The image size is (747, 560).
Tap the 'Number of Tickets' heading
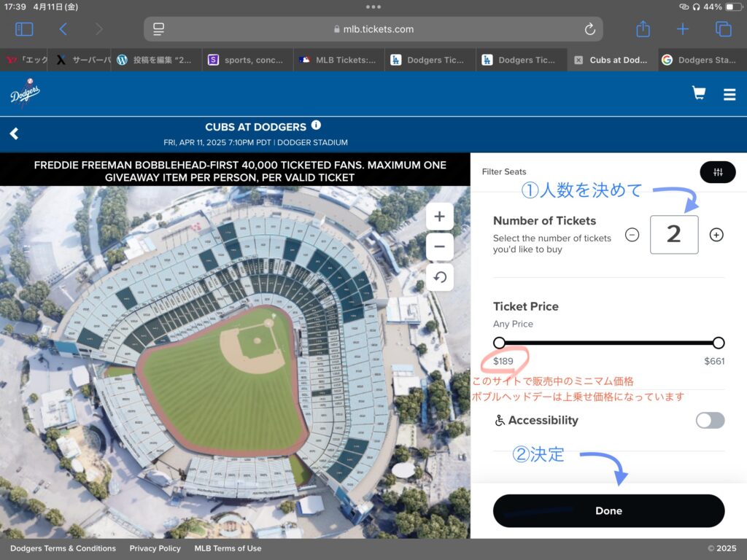tap(544, 220)
